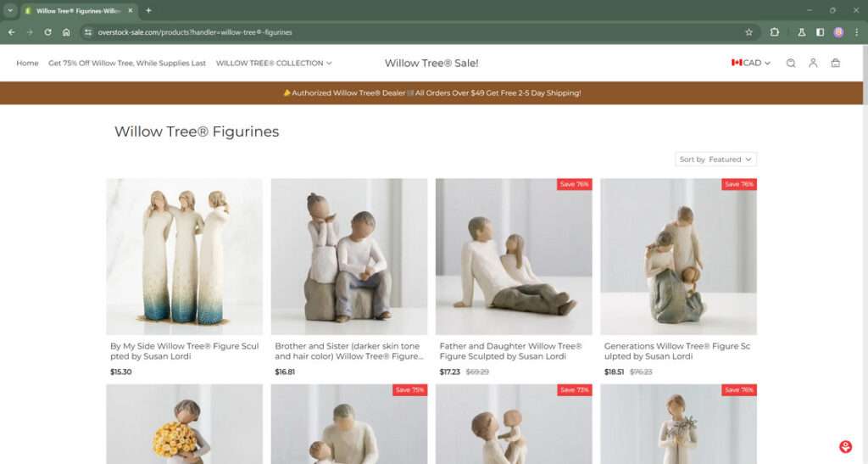
Task: Open Chrome side panel icon
Action: 820,32
